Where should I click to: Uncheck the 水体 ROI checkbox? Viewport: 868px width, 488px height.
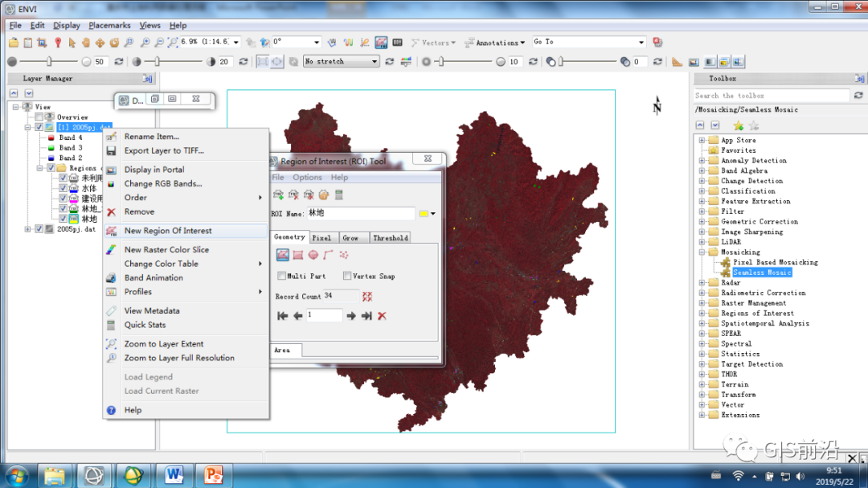pos(63,188)
